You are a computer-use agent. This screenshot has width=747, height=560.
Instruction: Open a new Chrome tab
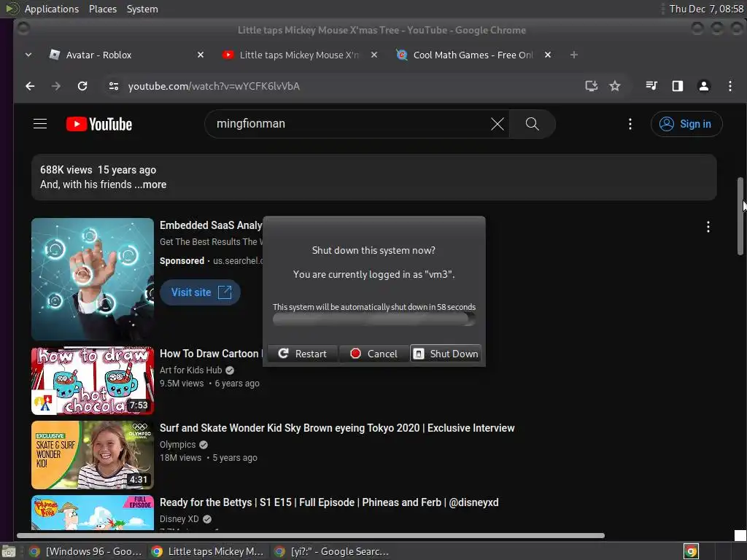pos(574,55)
